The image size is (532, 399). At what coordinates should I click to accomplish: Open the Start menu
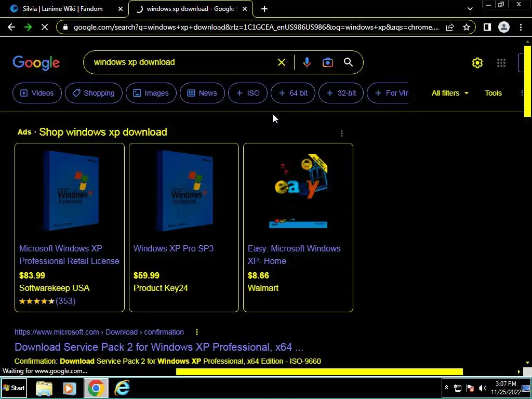point(14,388)
